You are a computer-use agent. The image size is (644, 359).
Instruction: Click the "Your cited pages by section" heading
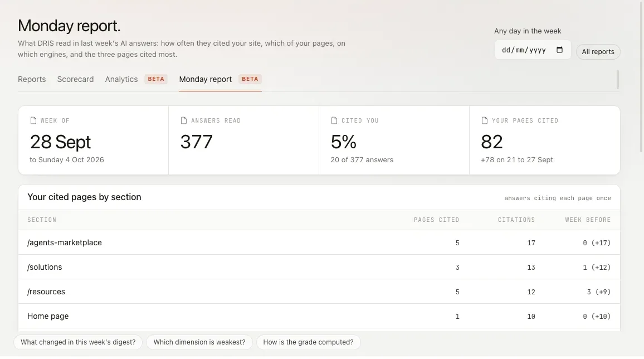(x=84, y=197)
